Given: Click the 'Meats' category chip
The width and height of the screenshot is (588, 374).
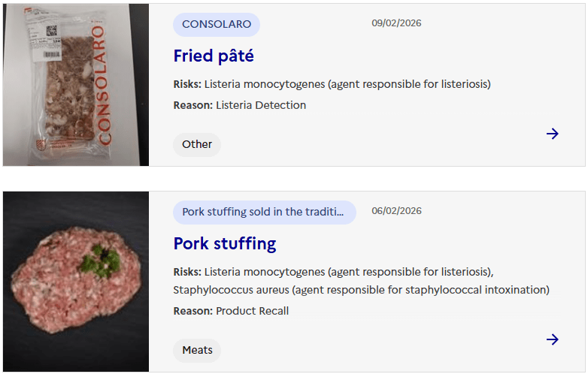Looking at the screenshot, I should click(197, 350).
